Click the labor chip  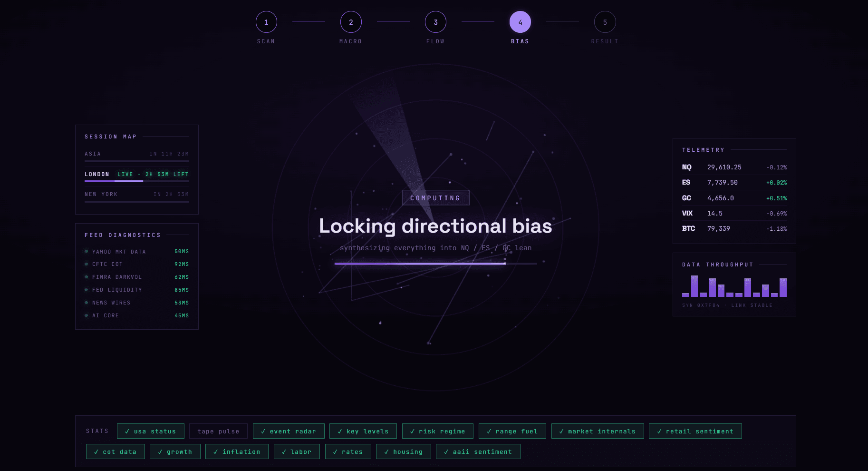(x=297, y=451)
